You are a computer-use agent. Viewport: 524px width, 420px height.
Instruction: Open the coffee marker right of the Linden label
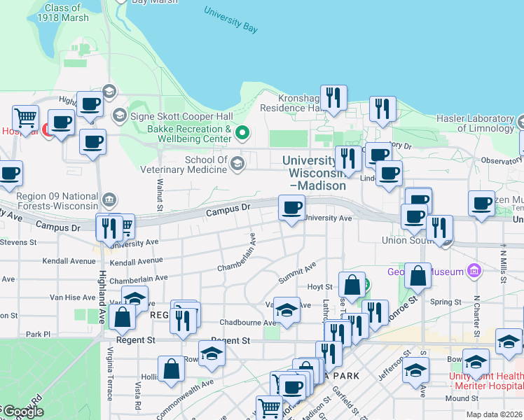pyautogui.click(x=389, y=176)
